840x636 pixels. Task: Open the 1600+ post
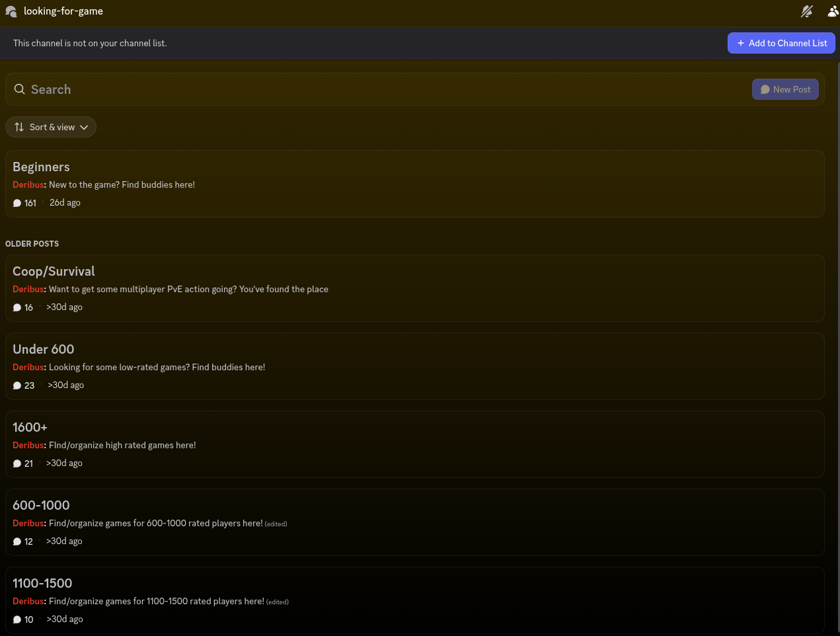coord(415,444)
